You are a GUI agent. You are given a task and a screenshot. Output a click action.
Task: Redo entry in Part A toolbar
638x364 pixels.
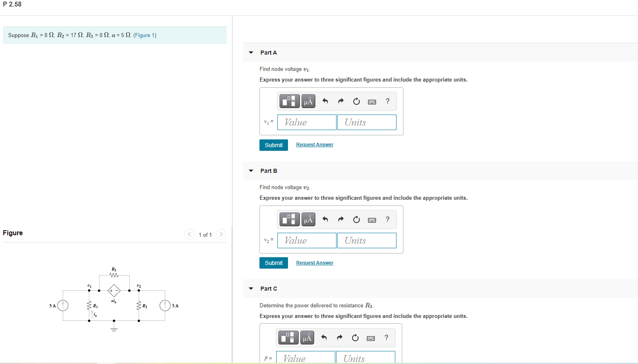pos(341,101)
